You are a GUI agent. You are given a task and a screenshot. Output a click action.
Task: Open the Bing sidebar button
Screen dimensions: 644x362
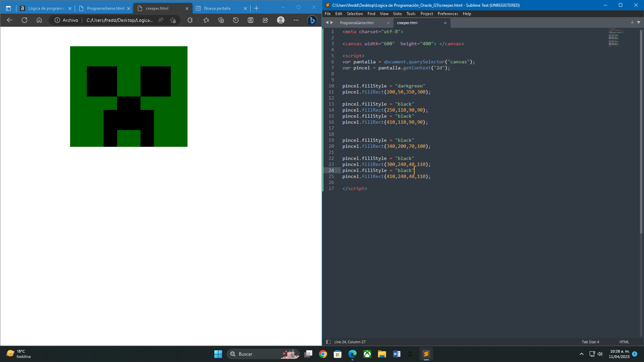pos(312,20)
